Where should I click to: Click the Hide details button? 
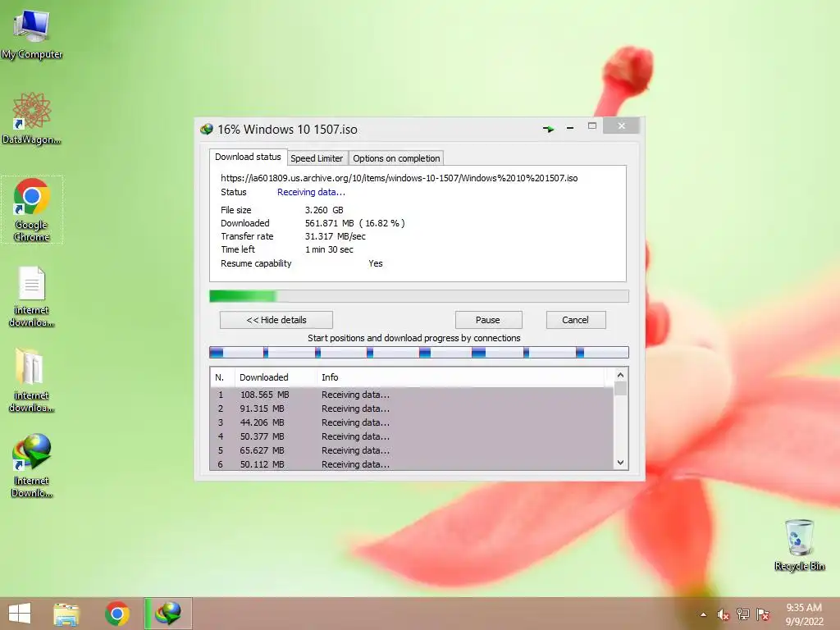point(276,320)
